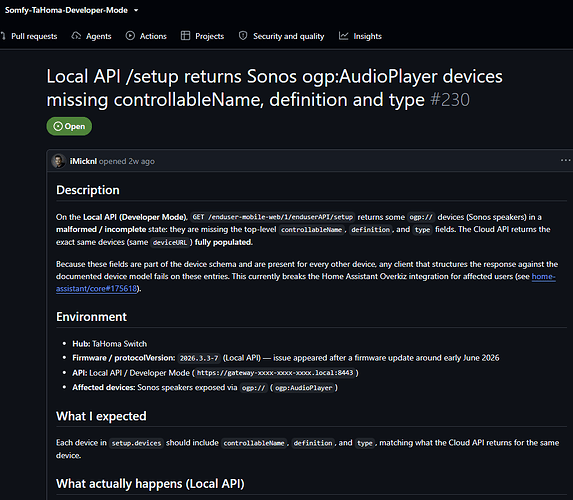Image resolution: width=573 pixels, height=500 pixels.
Task: Switch to the Insights tab
Action: tap(360, 36)
